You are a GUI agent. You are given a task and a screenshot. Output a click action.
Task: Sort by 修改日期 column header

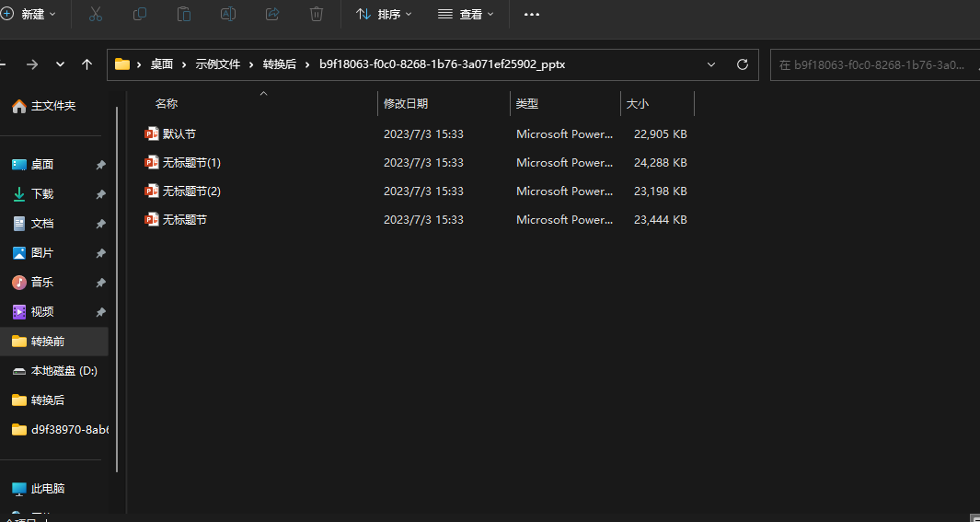(406, 104)
